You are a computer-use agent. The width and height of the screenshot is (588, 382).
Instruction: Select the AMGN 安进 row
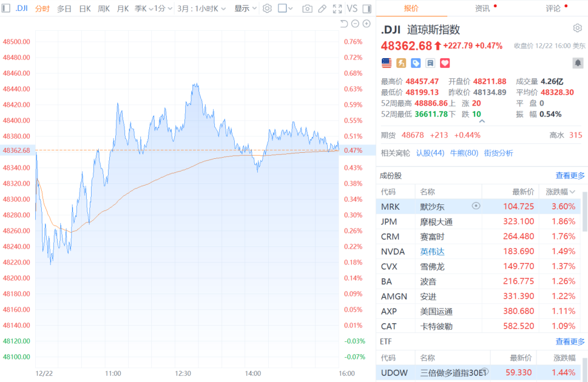click(478, 297)
